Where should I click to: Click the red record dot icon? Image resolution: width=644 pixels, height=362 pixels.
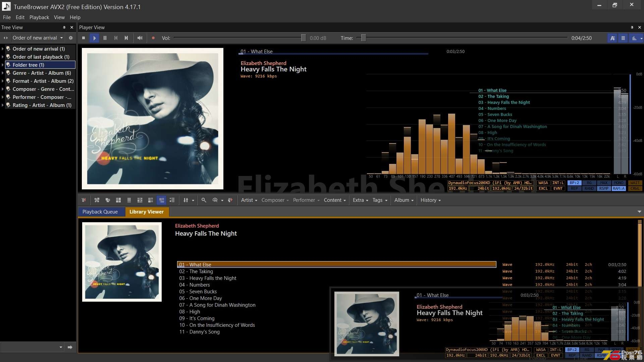click(153, 38)
